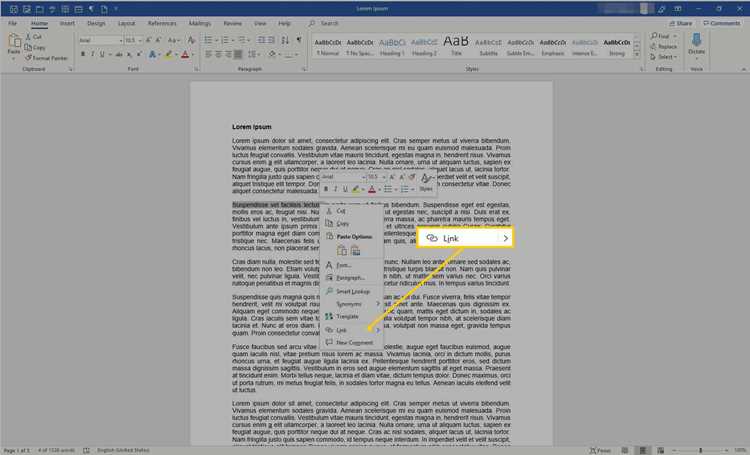Toggle Bold in the ribbon Font group

coord(83,55)
